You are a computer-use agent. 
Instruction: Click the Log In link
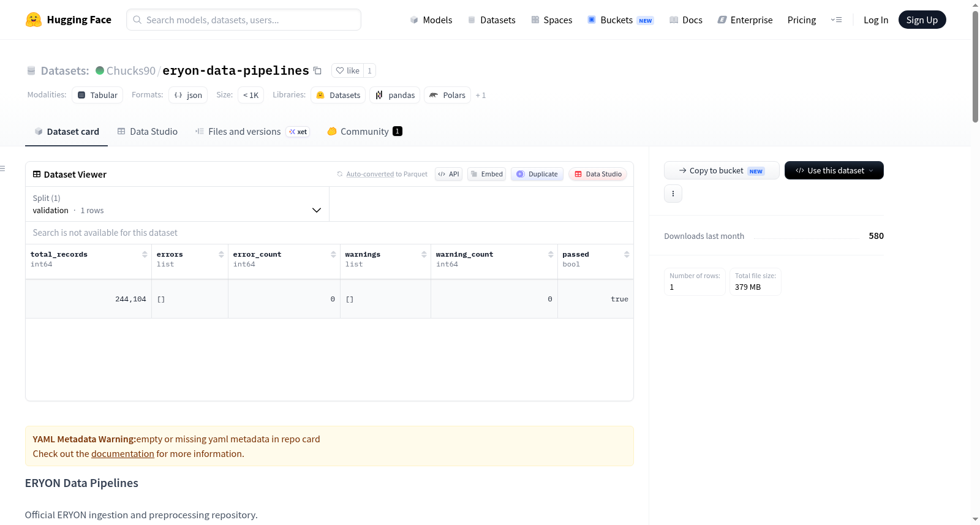point(876,20)
